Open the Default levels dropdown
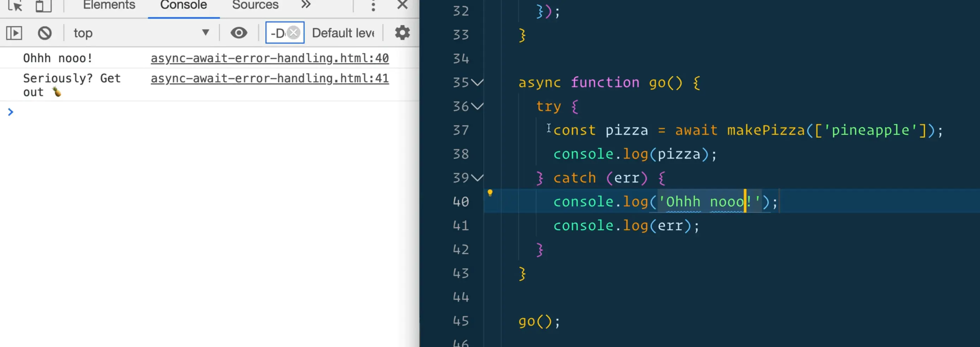This screenshot has width=980, height=347. [x=343, y=33]
